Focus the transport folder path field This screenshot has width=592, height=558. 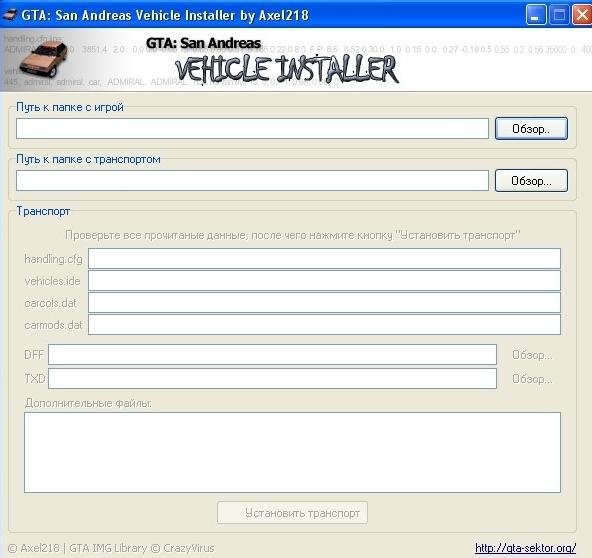point(252,180)
